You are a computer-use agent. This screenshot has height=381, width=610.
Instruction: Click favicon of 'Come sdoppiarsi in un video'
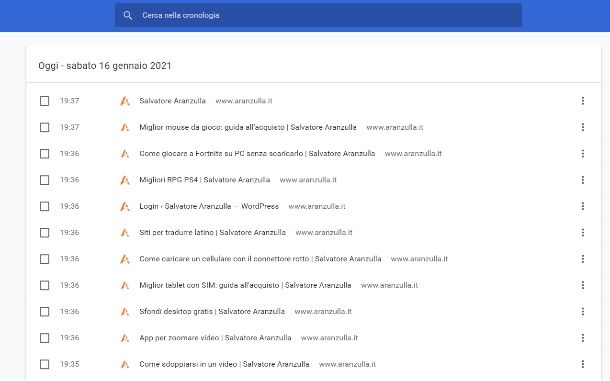[124, 364]
